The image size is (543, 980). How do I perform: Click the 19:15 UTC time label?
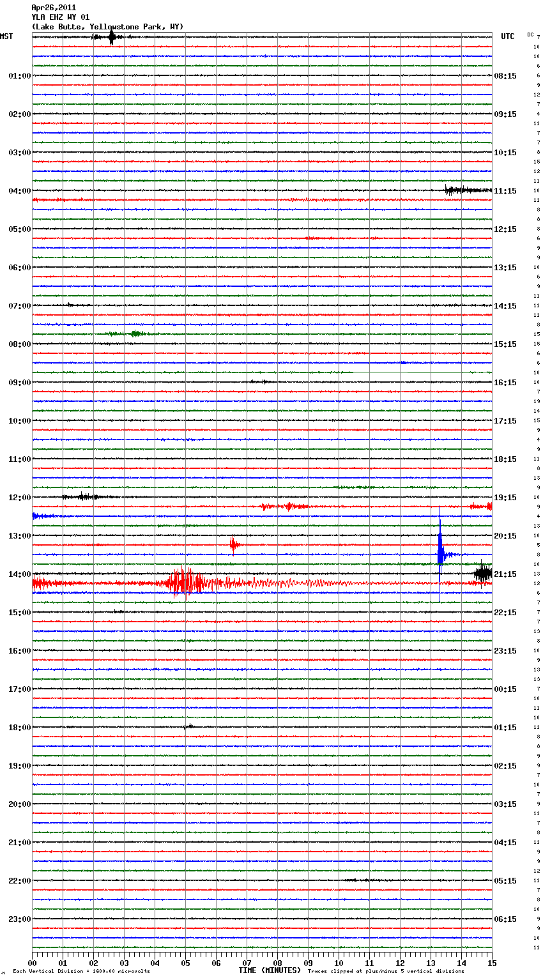(x=505, y=498)
